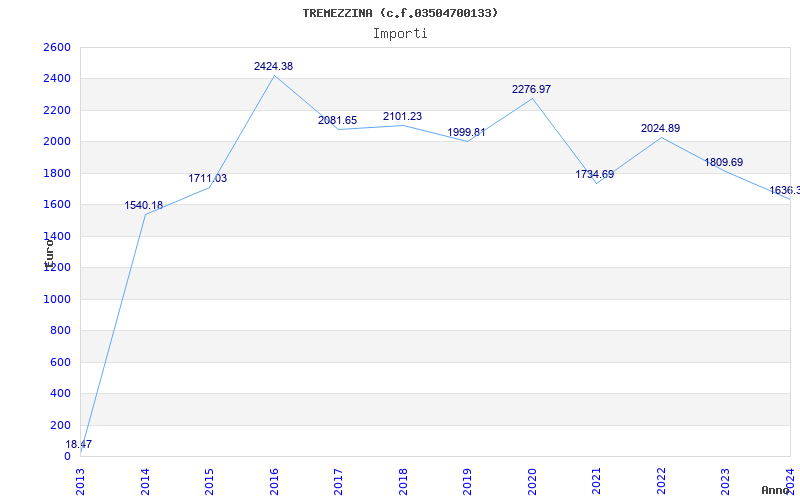Click data label 1809.69
The image size is (800, 500).
tap(724, 162)
